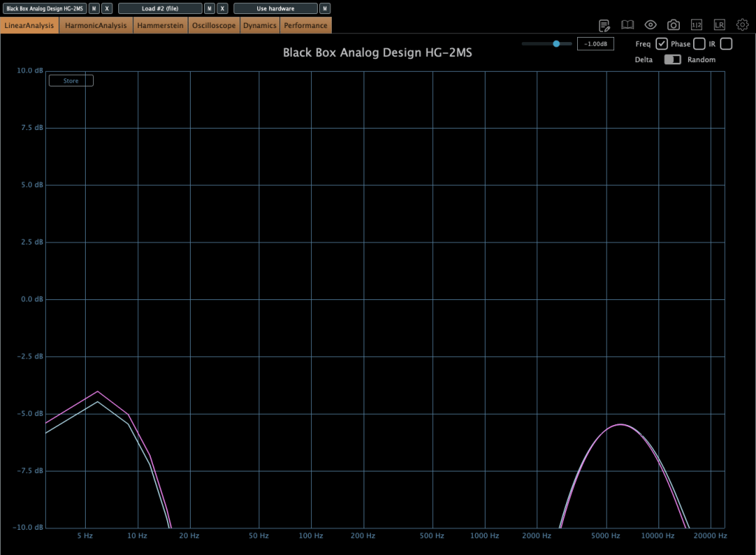
Task: Click the eye visibility icon
Action: pos(650,25)
